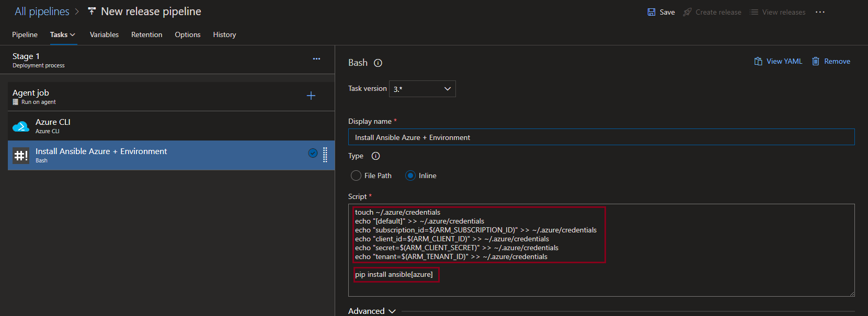Screen dimensions: 868x316
Task: Select the Inline radio button
Action: pos(410,176)
